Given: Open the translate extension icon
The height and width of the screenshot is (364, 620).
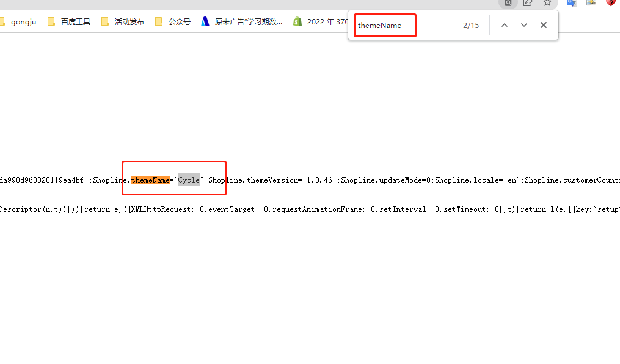Looking at the screenshot, I should click(x=571, y=2).
